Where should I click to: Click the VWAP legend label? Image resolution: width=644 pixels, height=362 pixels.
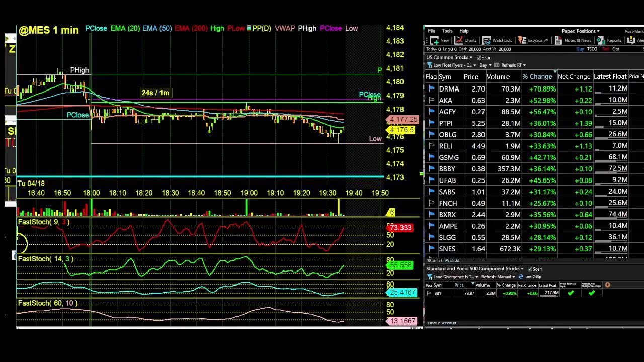285,28
